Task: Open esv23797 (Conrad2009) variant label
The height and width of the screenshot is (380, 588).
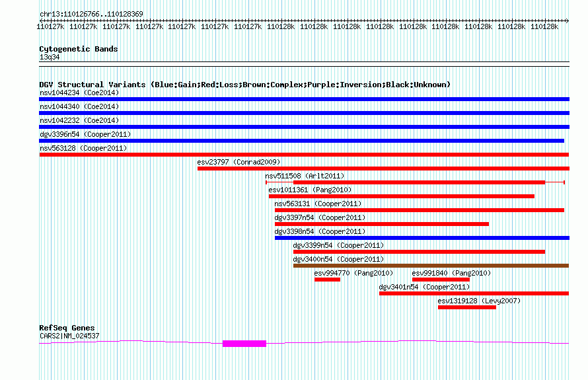Action: click(239, 162)
